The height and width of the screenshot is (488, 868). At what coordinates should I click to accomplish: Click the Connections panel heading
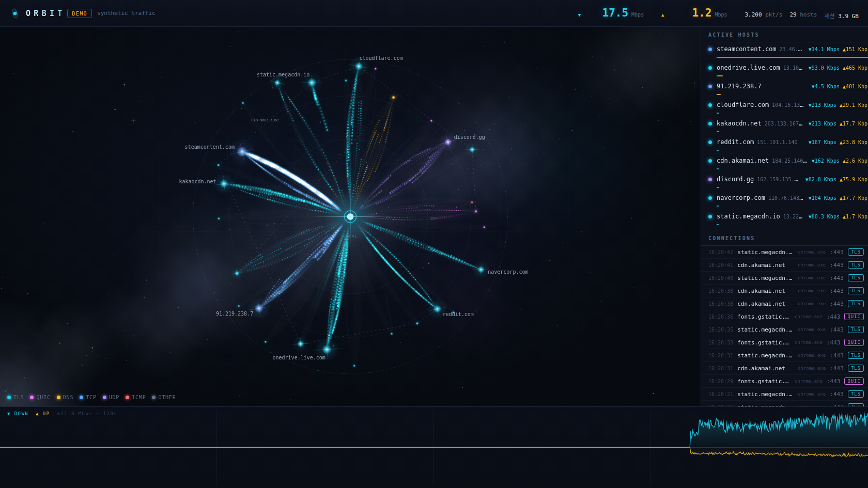tap(732, 239)
